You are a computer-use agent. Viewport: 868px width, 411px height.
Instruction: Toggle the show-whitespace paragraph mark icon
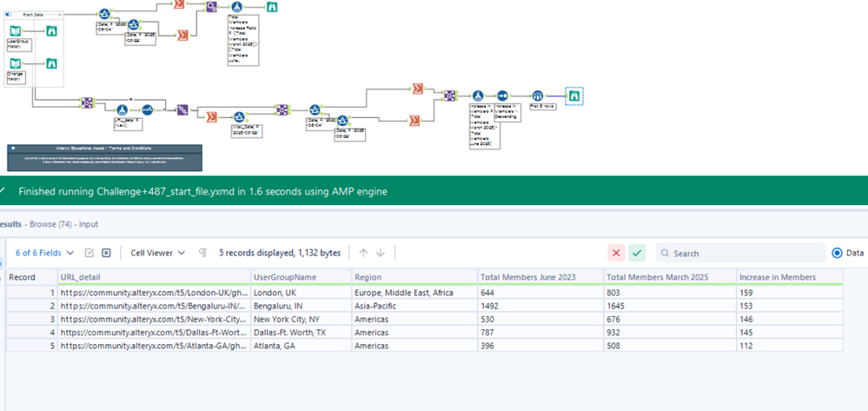pyautogui.click(x=202, y=253)
